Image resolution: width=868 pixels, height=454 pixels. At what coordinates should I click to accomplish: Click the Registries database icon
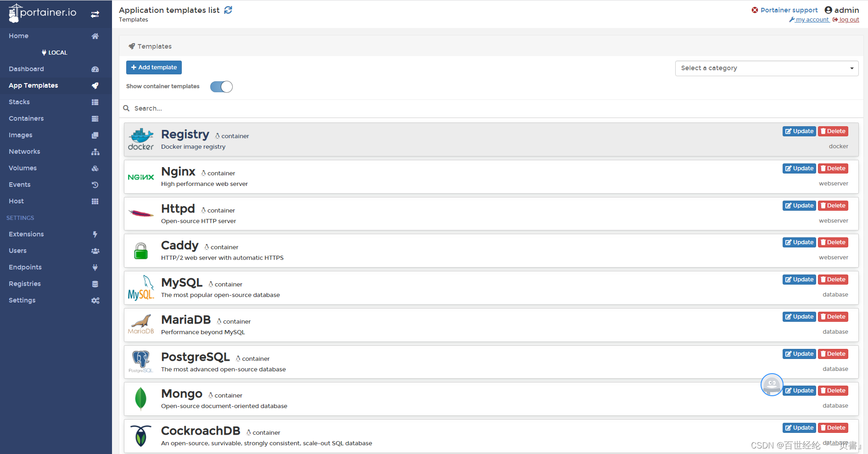pos(95,284)
